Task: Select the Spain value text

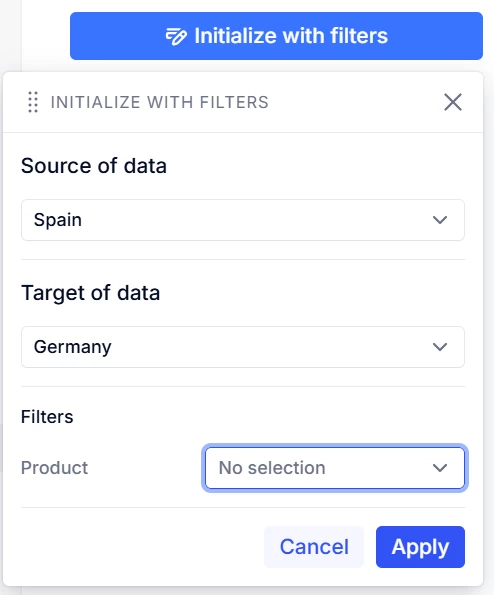Action: tap(58, 220)
